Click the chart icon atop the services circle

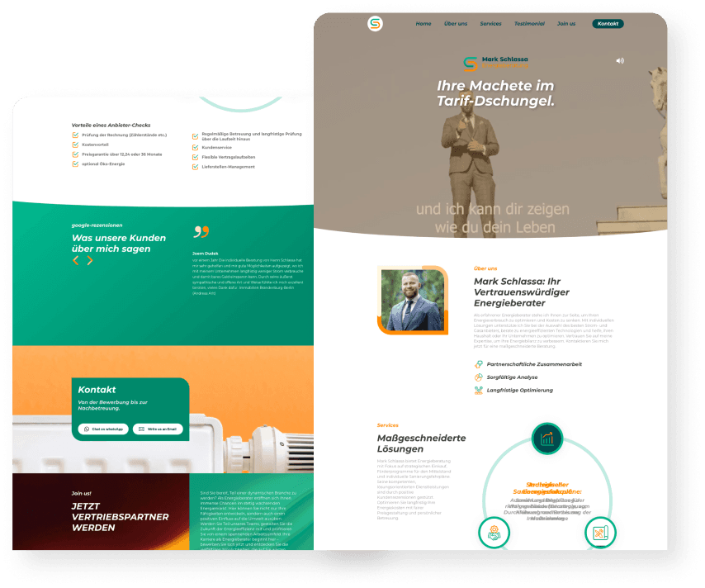[x=546, y=439]
